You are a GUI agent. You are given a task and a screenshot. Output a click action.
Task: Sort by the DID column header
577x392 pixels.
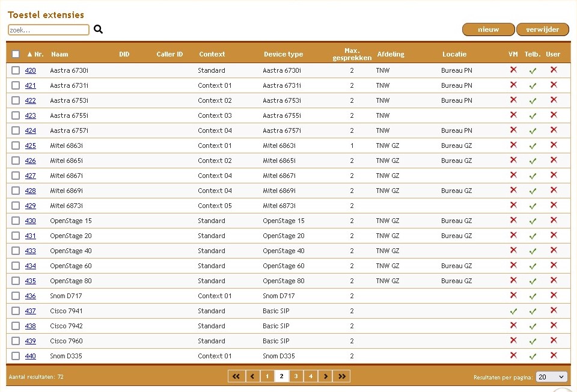(x=124, y=54)
